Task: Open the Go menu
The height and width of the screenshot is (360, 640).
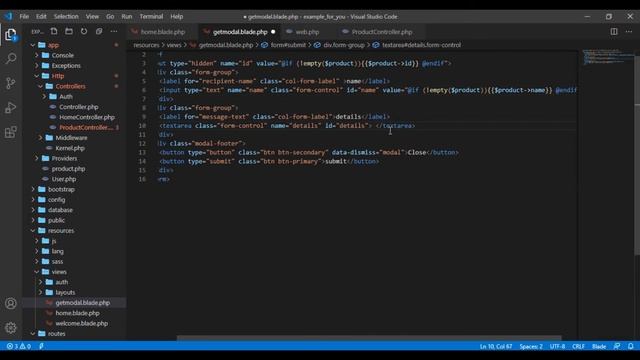Action: [110, 16]
